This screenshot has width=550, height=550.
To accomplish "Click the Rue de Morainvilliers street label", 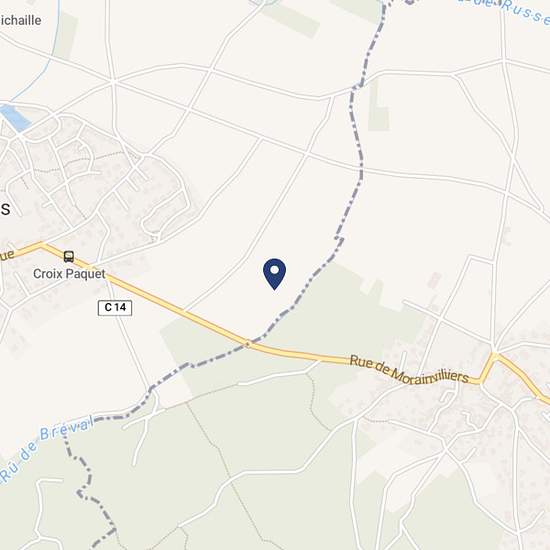I will click(x=409, y=370).
